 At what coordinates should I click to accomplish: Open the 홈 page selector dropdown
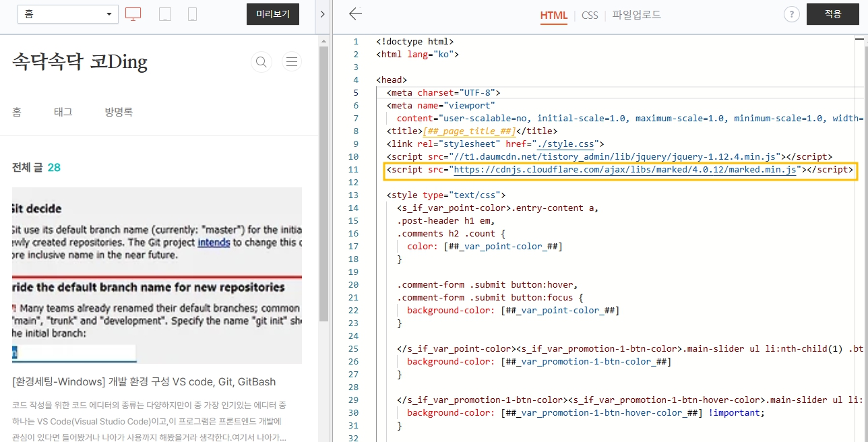click(x=68, y=14)
